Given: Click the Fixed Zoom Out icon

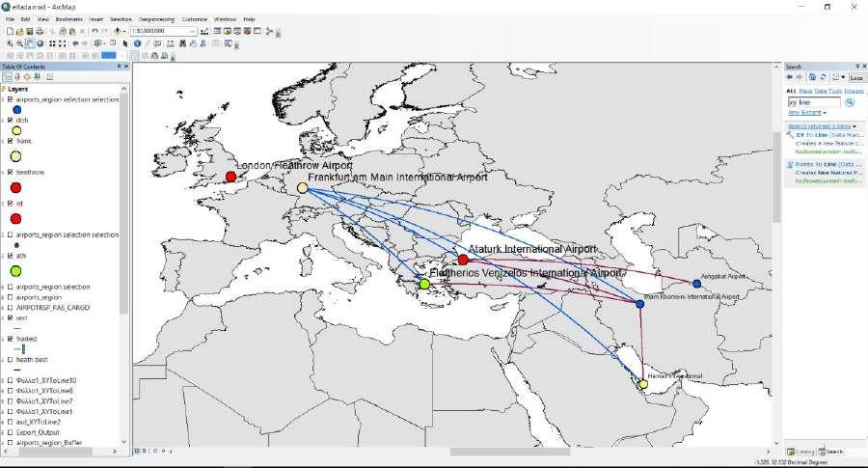Looking at the screenshot, I should pos(63,43).
